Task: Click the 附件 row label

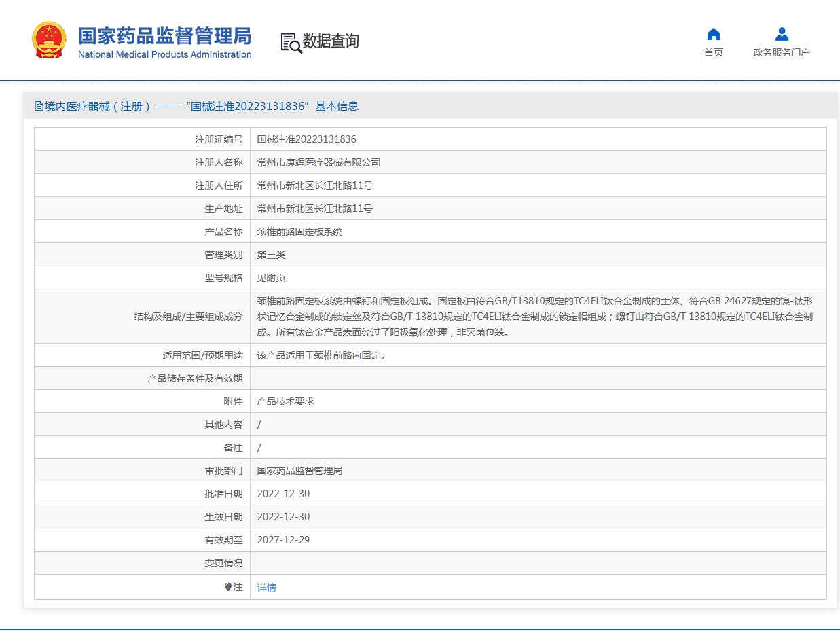Action: pos(233,401)
